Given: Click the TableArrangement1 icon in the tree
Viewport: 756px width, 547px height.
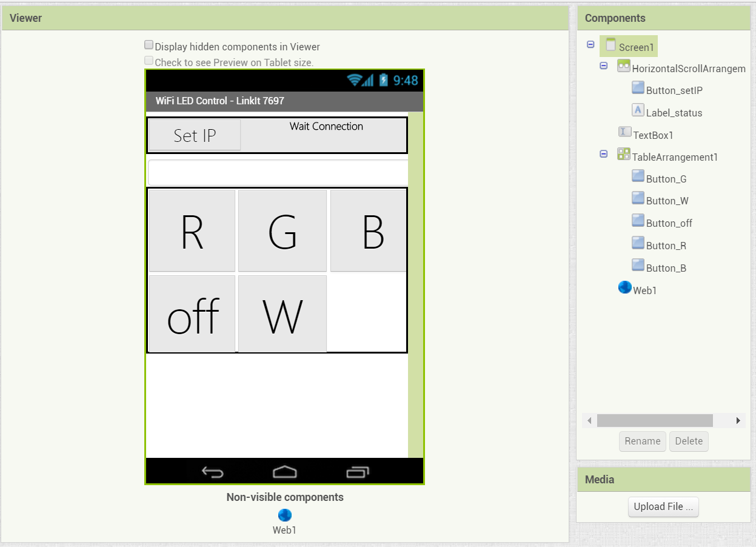Looking at the screenshot, I should tap(624, 153).
